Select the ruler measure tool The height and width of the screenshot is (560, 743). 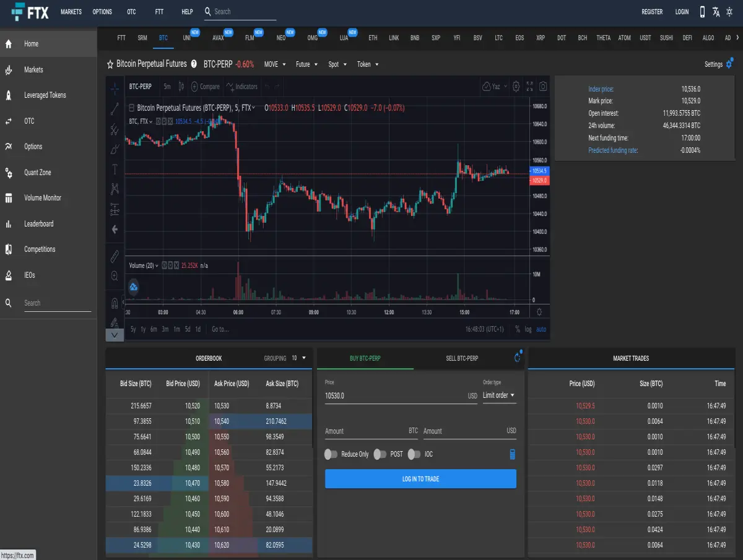[x=115, y=256]
